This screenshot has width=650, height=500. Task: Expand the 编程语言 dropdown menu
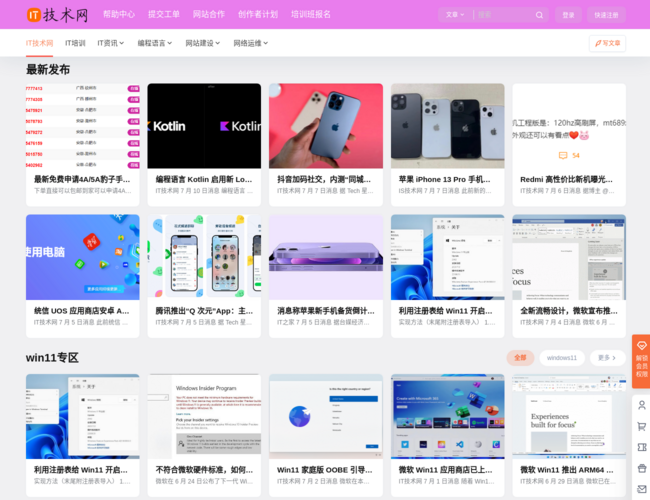point(155,43)
